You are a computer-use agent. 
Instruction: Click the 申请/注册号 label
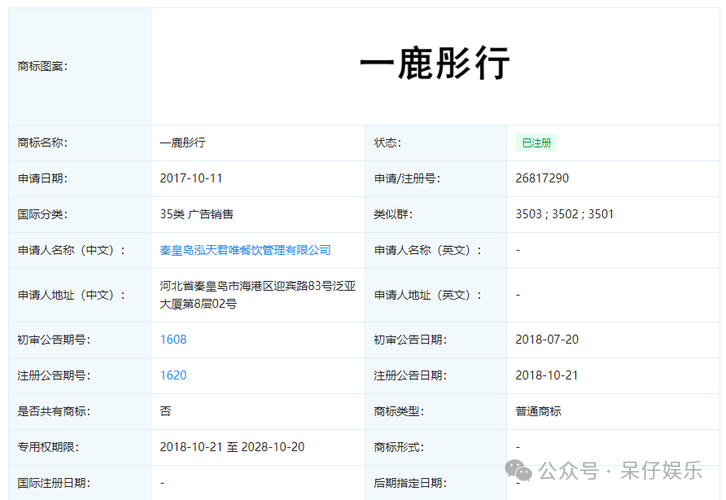[407, 178]
